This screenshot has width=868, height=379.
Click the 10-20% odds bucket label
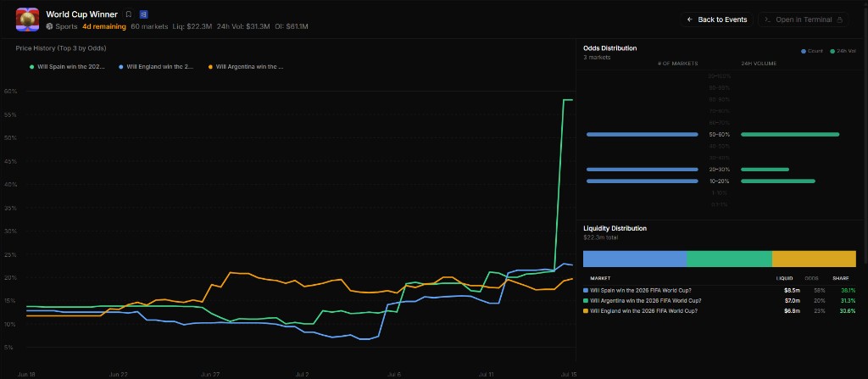[x=720, y=181]
